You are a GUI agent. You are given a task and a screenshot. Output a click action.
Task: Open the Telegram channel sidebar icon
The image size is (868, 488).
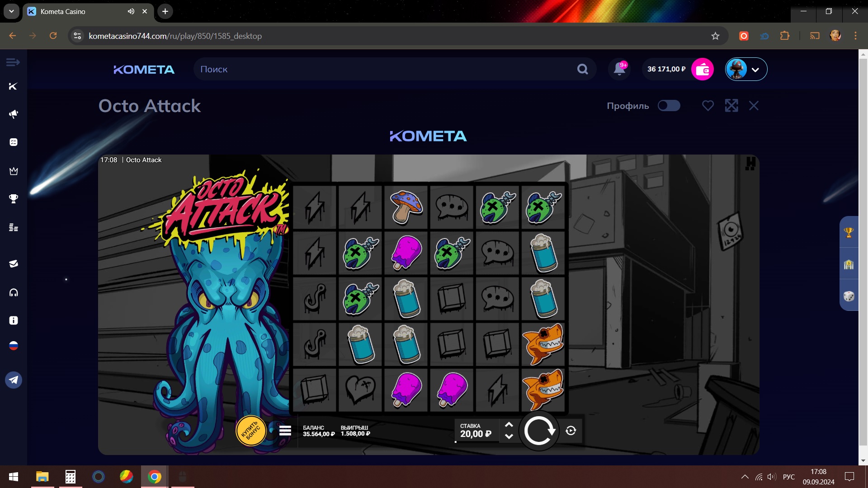(14, 380)
